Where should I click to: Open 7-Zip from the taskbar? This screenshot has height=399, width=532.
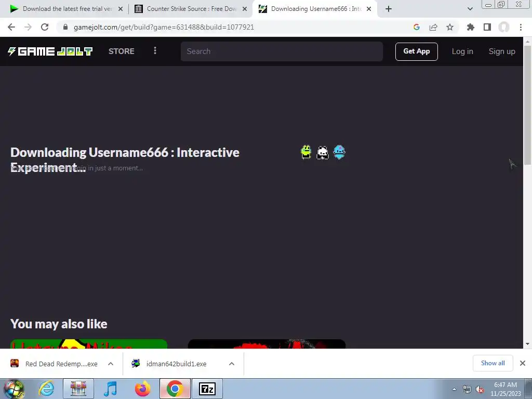[x=207, y=389]
